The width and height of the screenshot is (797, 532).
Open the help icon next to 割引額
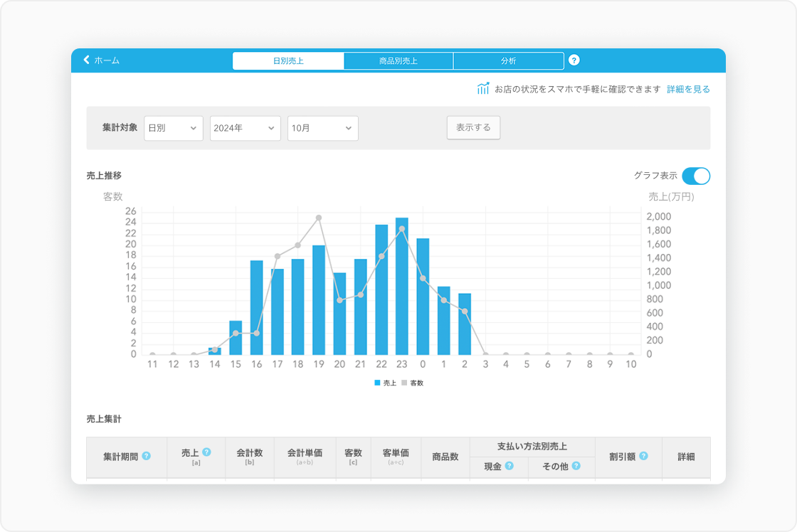coord(643,456)
